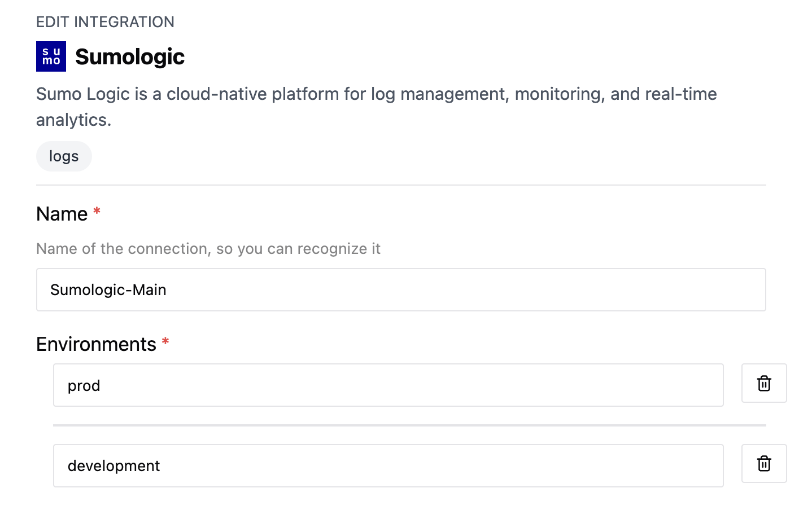Click the 'Sumologic-Main' text inside the Name input

[x=108, y=289]
